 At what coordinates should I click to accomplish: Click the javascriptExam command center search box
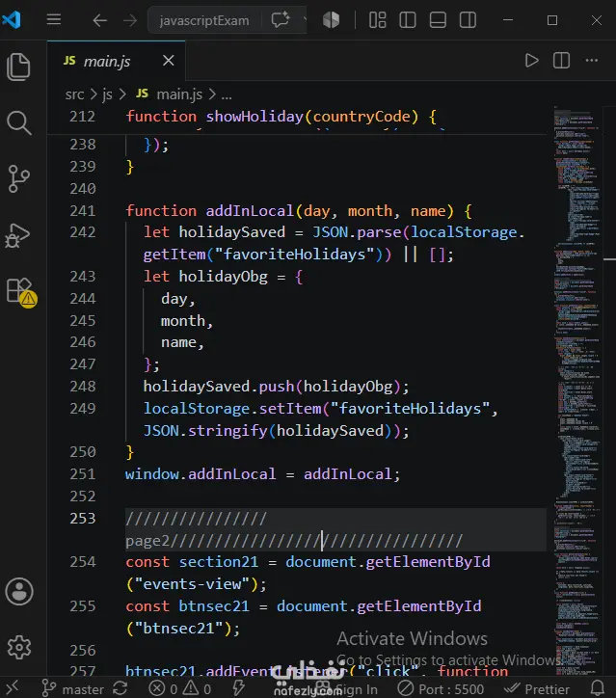pyautogui.click(x=203, y=20)
